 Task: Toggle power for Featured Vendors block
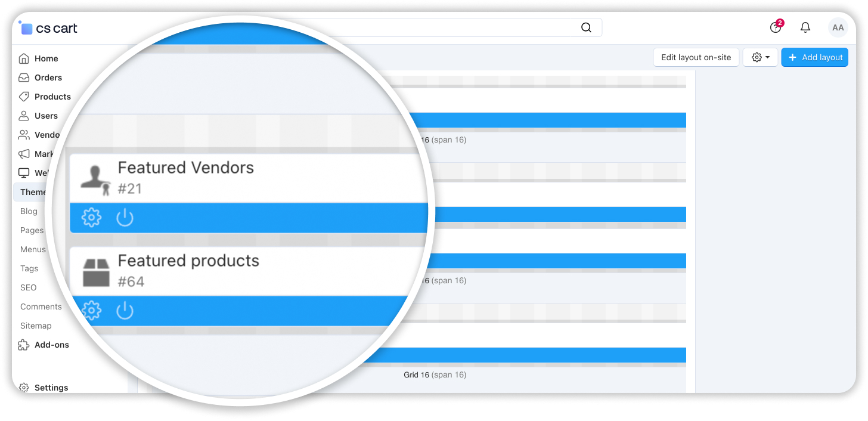125,218
